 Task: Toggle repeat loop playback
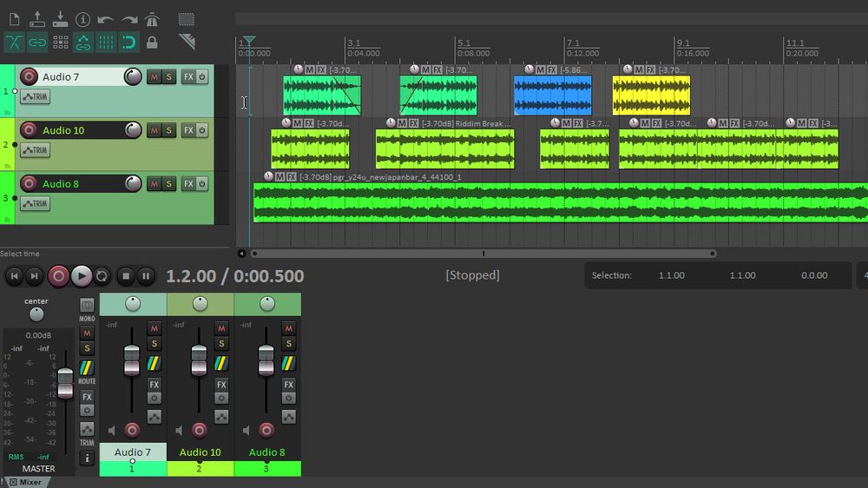[102, 276]
